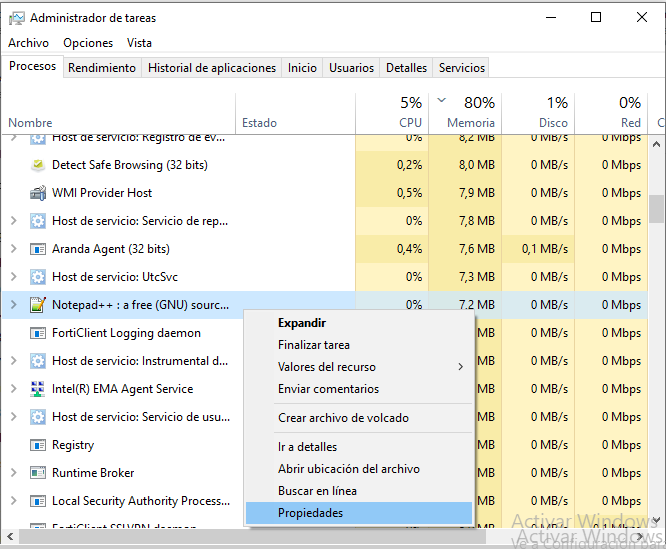Choose Enviar comentarios in context menu
The width and height of the screenshot is (666, 549).
(x=359, y=389)
